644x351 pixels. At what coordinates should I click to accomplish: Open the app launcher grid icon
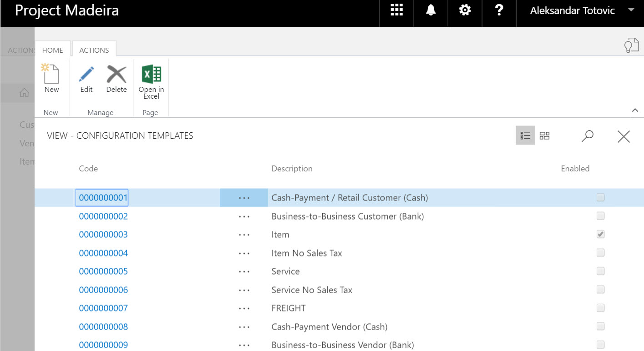(x=397, y=10)
